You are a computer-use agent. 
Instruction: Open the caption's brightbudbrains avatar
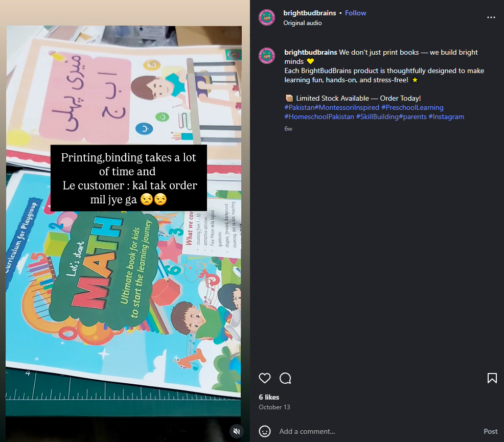(x=267, y=56)
